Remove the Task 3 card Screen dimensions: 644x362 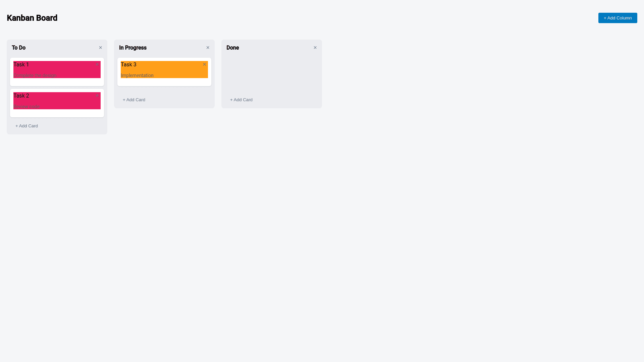coord(204,64)
